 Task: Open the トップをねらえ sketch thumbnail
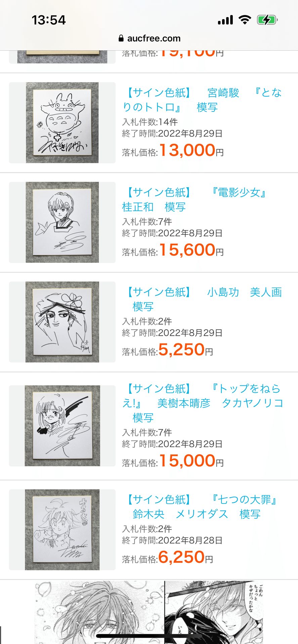click(62, 426)
